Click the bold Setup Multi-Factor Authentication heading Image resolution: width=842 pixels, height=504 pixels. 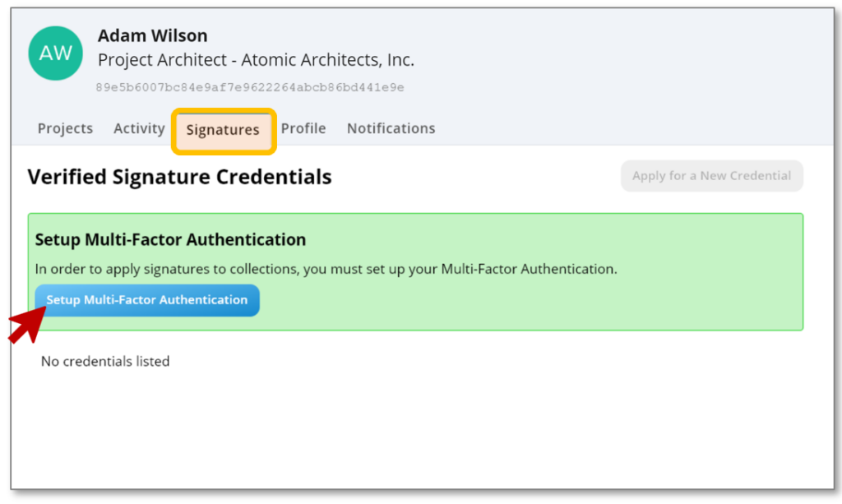click(x=170, y=240)
